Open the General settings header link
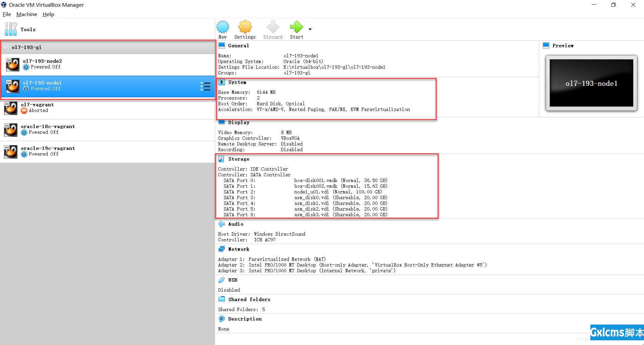The image size is (644, 345). click(238, 46)
